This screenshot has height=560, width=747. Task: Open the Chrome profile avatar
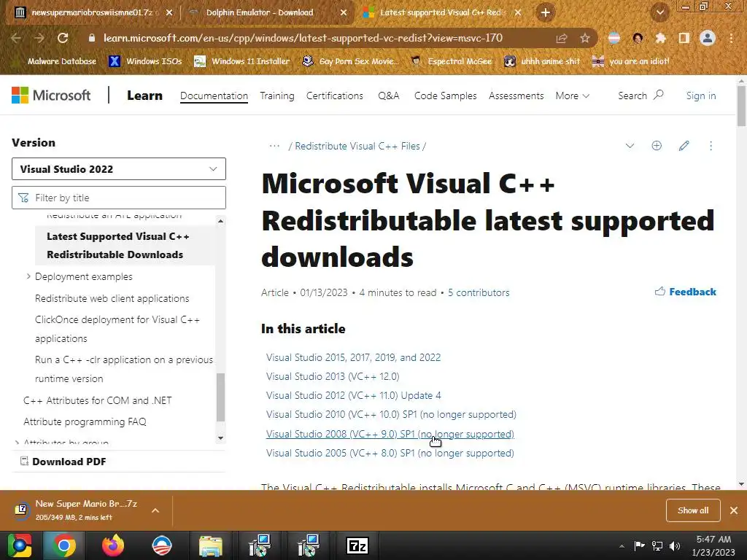tap(708, 38)
